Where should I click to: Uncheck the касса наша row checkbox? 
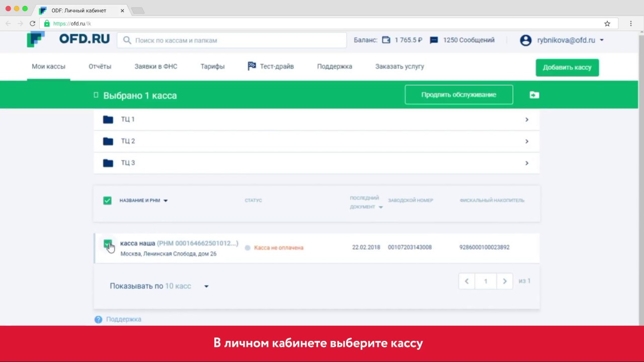107,244
